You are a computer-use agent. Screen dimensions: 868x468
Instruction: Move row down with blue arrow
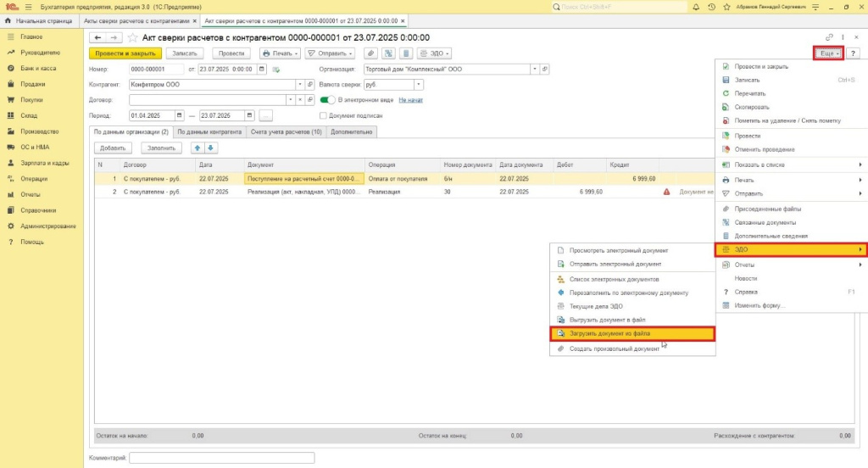click(211, 148)
